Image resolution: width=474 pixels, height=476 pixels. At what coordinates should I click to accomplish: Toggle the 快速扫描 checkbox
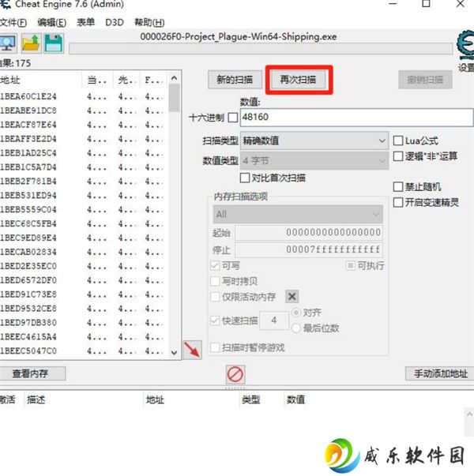click(215, 320)
